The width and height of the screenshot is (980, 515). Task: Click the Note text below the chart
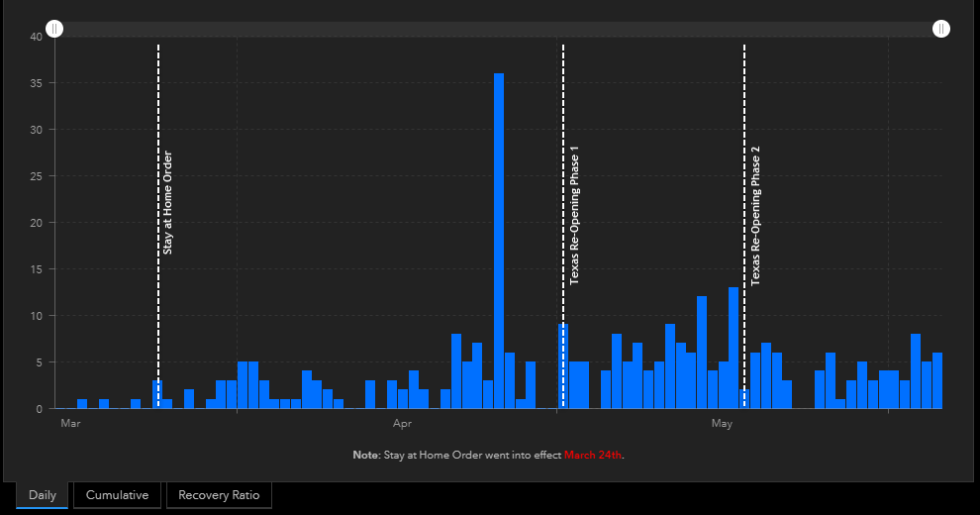[489, 455]
